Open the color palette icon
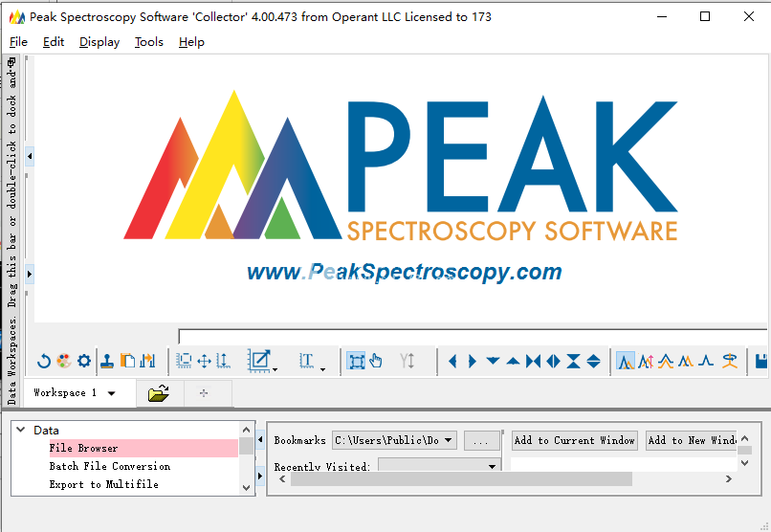771x532 pixels. [x=64, y=362]
